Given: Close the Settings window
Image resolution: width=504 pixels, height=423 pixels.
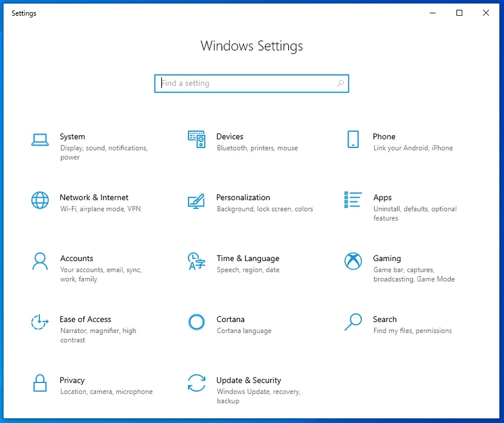Looking at the screenshot, I should [x=486, y=13].
